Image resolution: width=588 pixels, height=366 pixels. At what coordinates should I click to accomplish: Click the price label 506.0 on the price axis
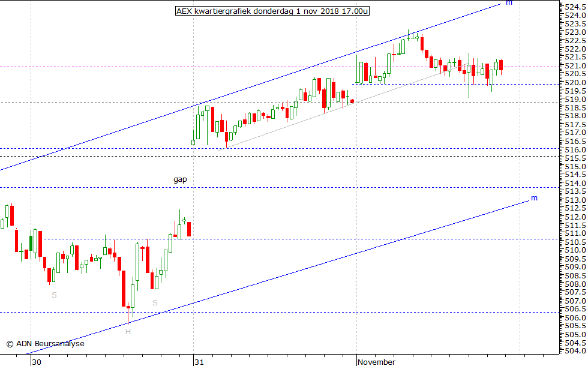coord(575,317)
